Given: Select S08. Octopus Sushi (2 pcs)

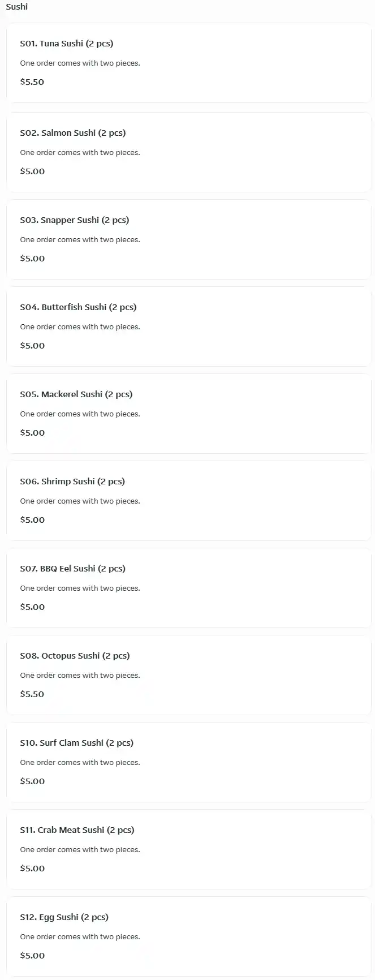Looking at the screenshot, I should [x=75, y=656].
